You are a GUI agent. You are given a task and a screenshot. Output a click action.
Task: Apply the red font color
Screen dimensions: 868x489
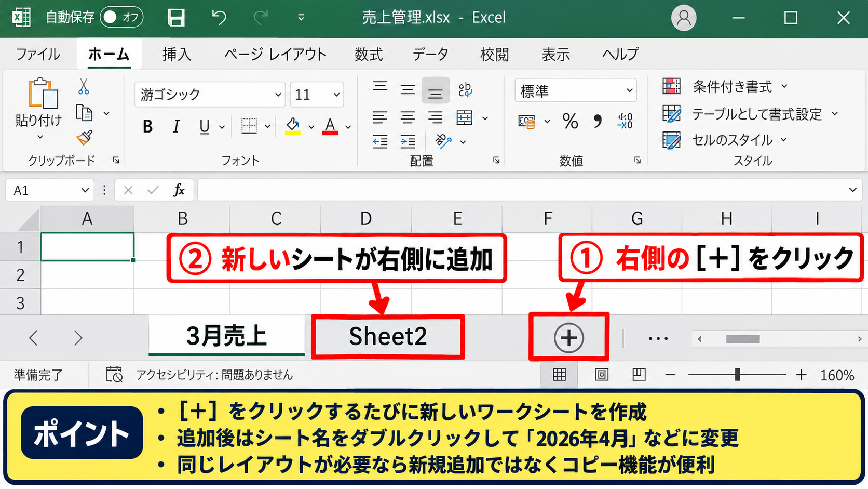330,126
